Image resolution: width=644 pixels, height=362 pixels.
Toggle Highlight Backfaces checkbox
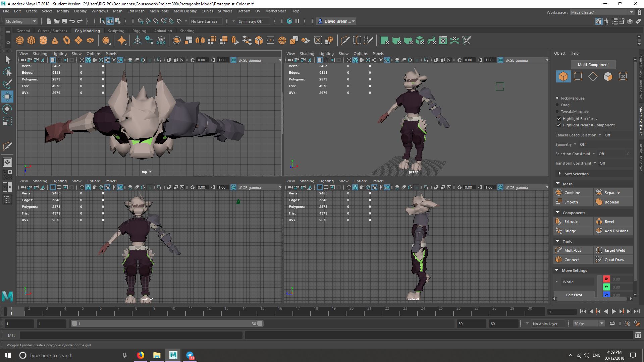coord(559,119)
